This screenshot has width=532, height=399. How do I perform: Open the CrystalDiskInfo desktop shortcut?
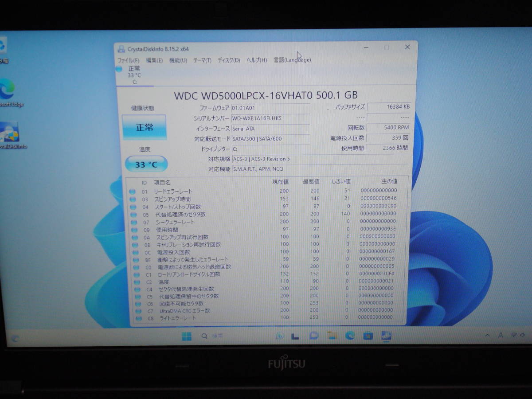coord(10,135)
